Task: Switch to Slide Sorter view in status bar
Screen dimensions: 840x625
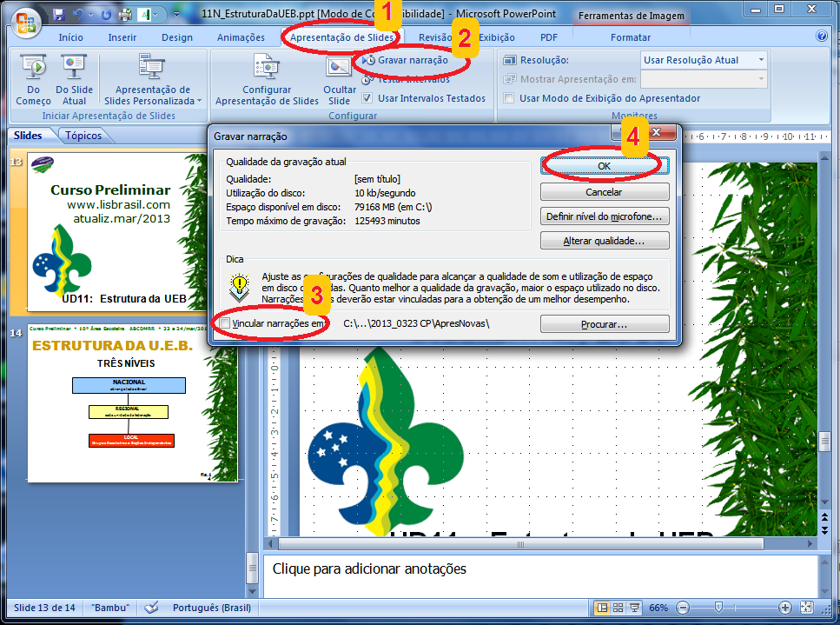Action: [618, 608]
